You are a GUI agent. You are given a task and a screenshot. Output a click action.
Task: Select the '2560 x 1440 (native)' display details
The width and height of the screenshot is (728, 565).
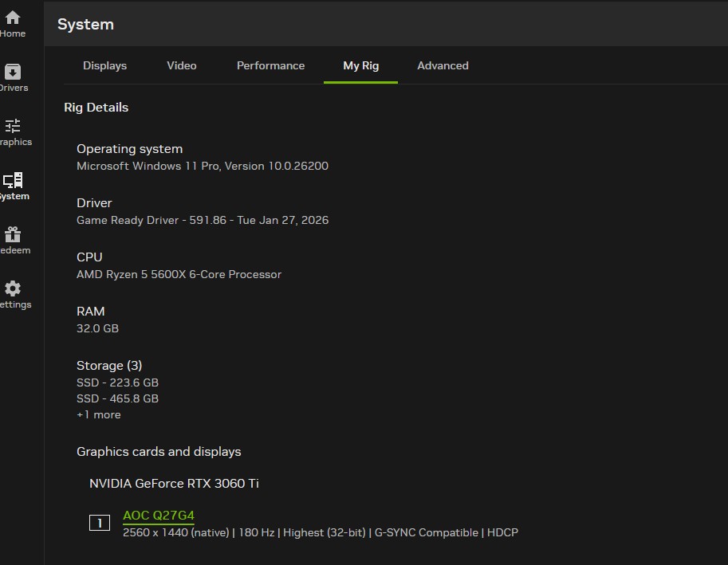point(321,532)
